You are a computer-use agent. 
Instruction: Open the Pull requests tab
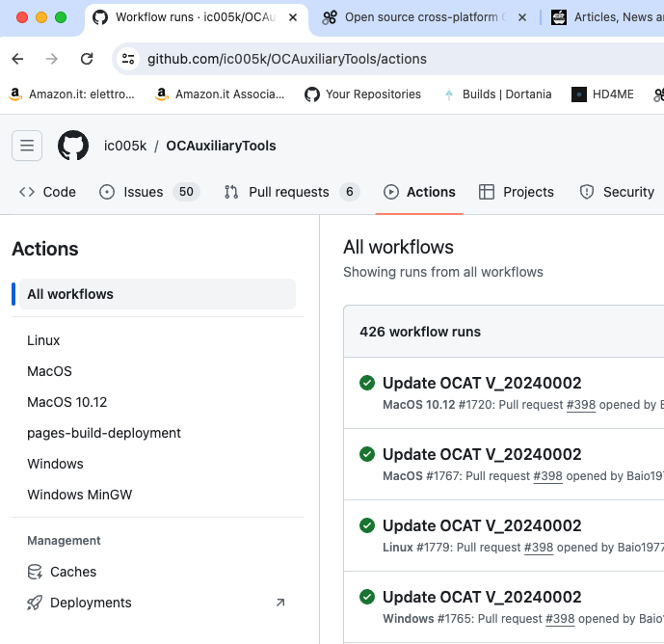[x=291, y=192]
